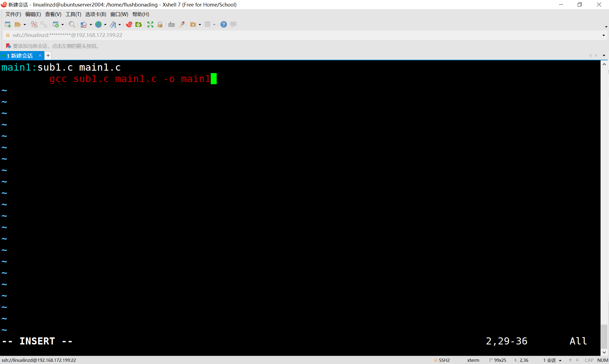Open the address bar history dropdown
Viewport: 609px width, 364px height.
604,35
